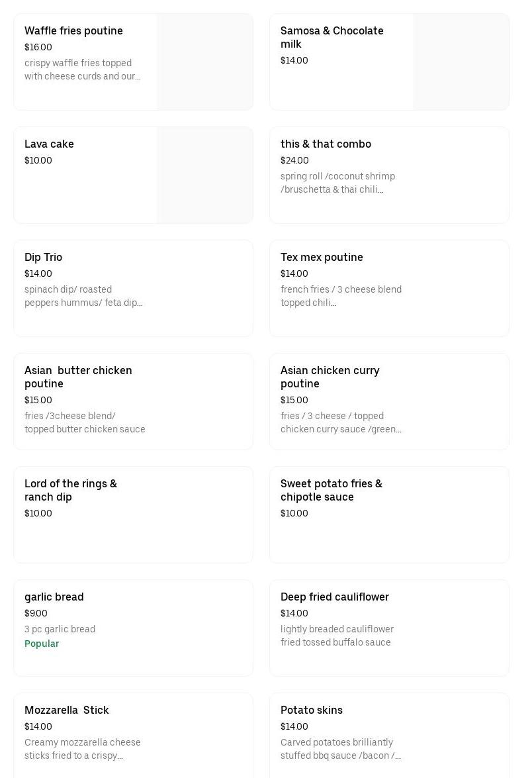The image size is (532, 778).
Task: Click the Waffle fries poutine image placeholder
Action: [204, 62]
